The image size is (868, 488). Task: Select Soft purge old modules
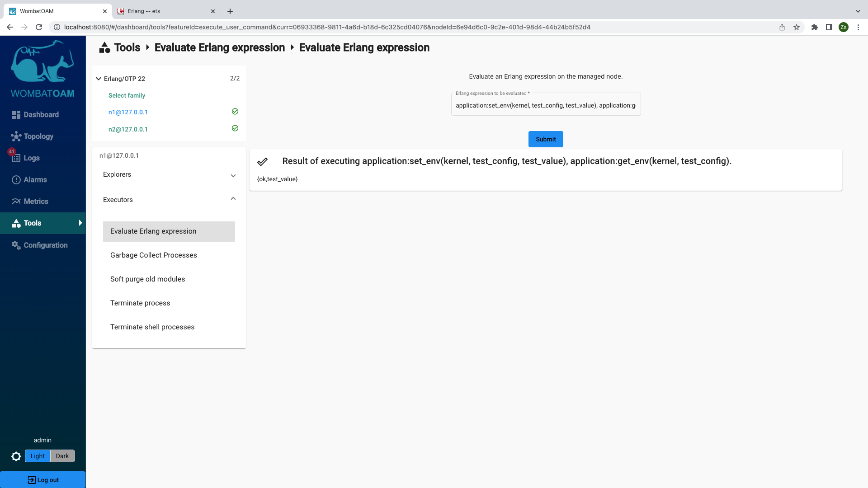click(x=169, y=279)
